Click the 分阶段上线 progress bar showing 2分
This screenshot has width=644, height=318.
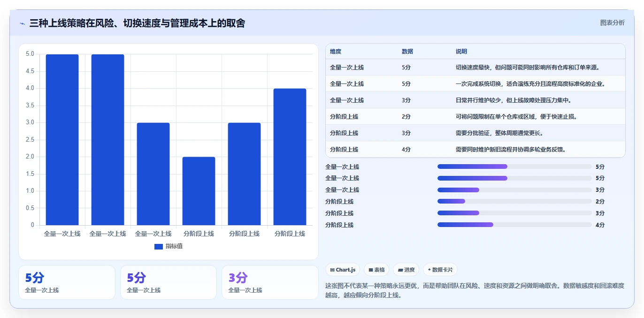(514, 202)
